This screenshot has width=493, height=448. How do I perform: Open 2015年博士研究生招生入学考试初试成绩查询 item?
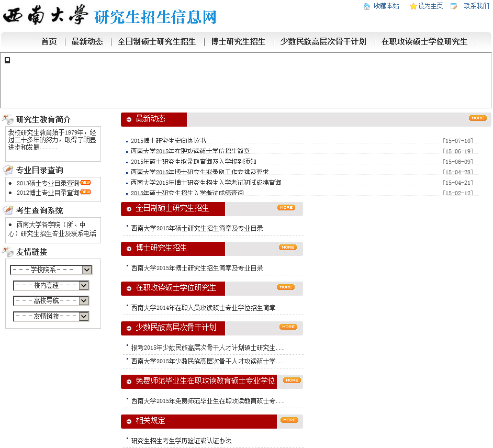point(206,182)
